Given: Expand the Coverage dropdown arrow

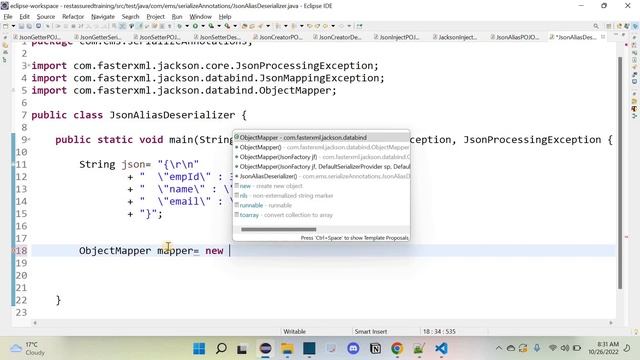Looking at the screenshot, I should [219, 26].
